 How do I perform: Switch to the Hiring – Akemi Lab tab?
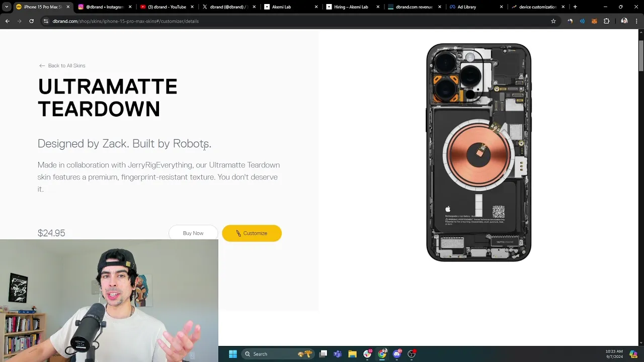point(352,7)
